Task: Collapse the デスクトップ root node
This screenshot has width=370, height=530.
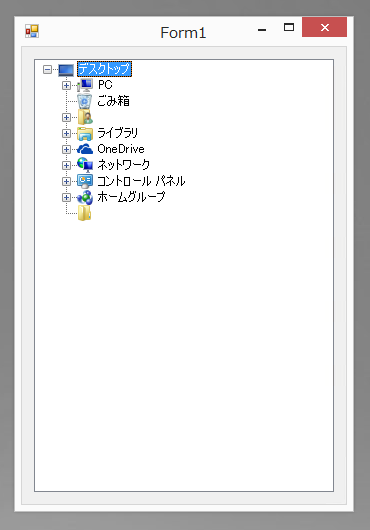Action: pyautogui.click(x=47, y=70)
